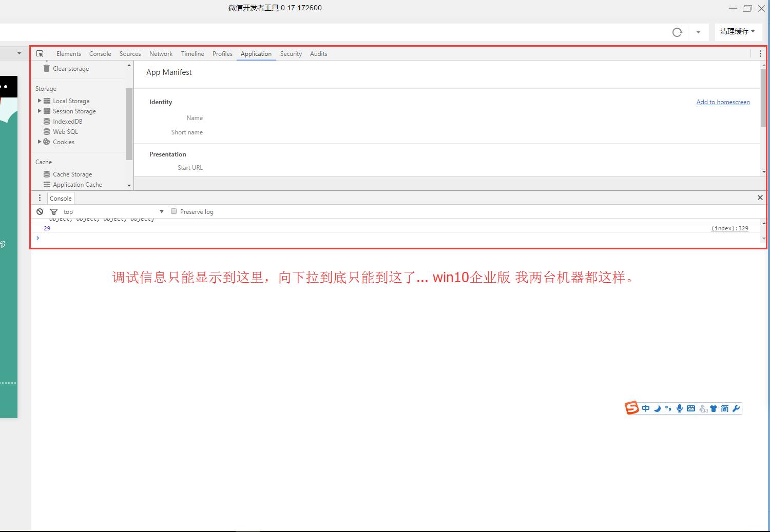Expand the Local Storage tree node
The width and height of the screenshot is (770, 532).
click(x=40, y=101)
